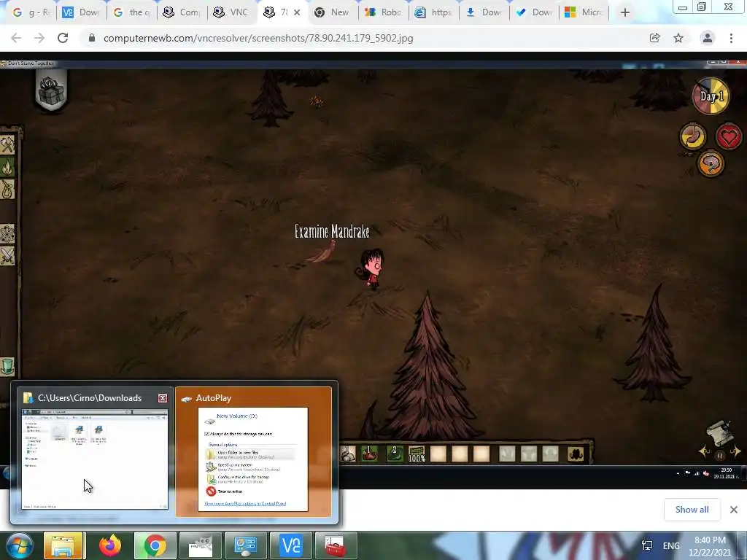The height and width of the screenshot is (560, 747).
Task: Click "View more AutoPlay options in Control Panel" link
Action: point(245,503)
